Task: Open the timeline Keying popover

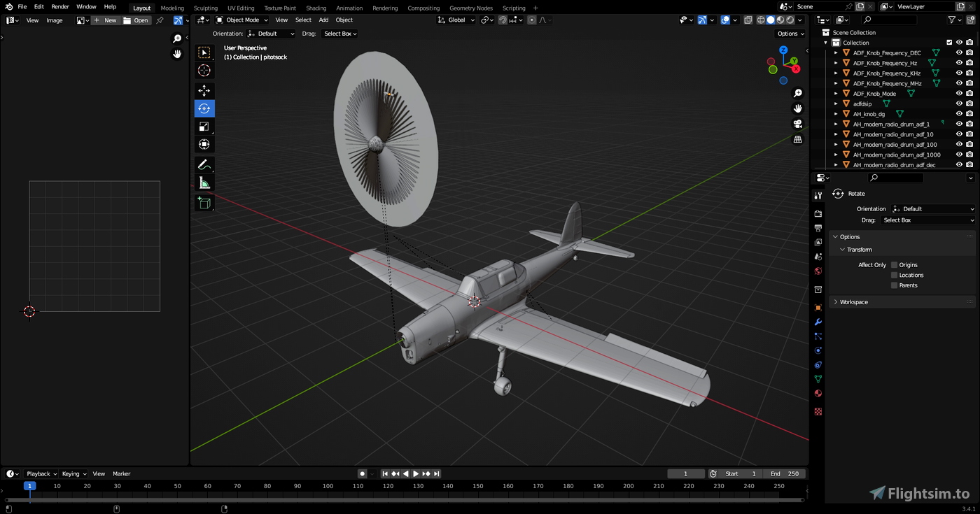Action: (x=74, y=474)
